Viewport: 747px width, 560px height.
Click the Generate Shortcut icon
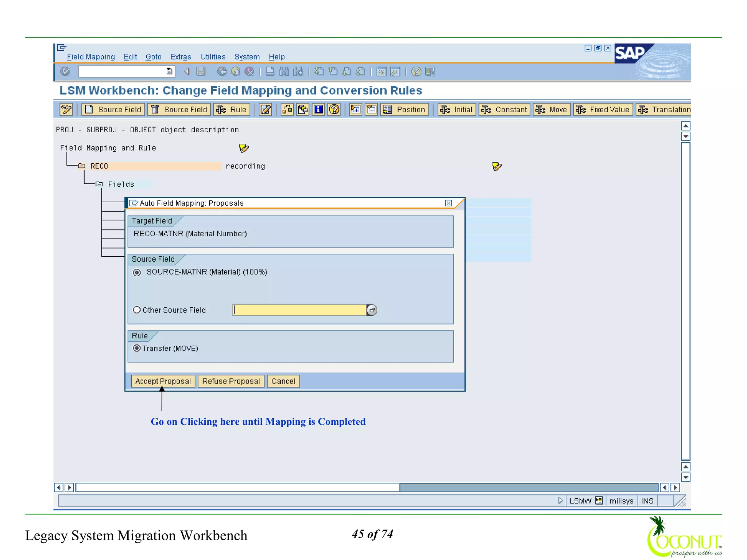395,72
